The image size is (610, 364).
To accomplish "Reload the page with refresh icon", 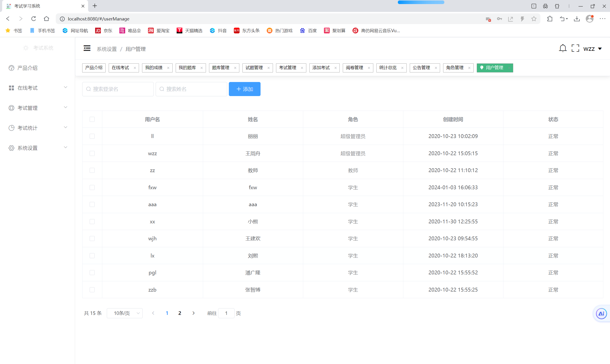I will [x=34, y=19].
